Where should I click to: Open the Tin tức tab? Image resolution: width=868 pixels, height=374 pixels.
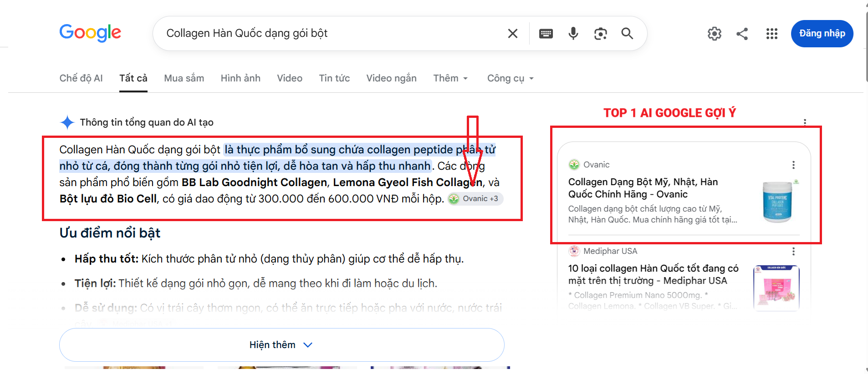pyautogui.click(x=334, y=78)
